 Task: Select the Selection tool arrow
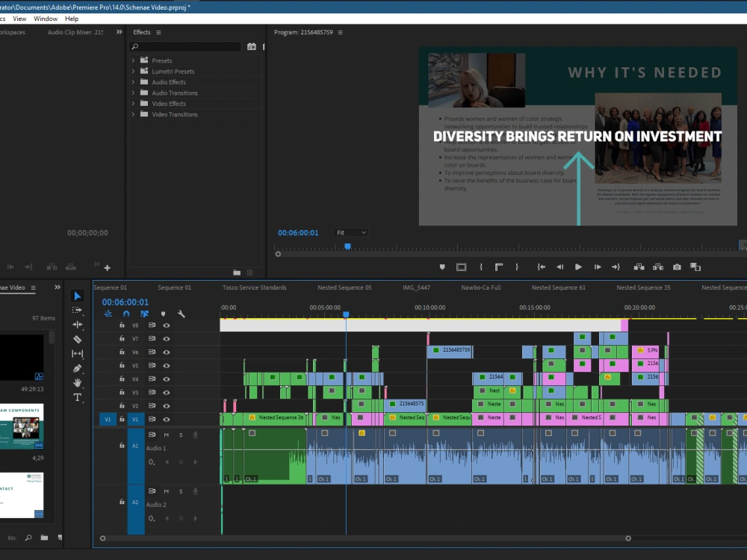(77, 296)
